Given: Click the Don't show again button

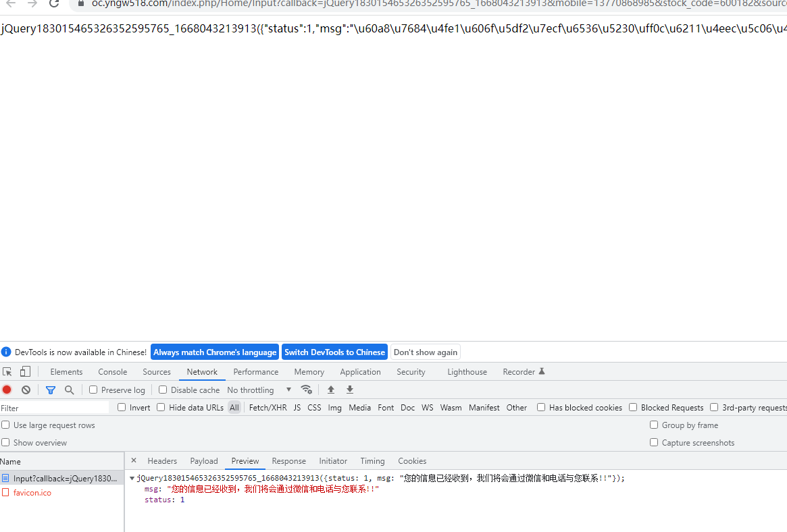Looking at the screenshot, I should 425,352.
